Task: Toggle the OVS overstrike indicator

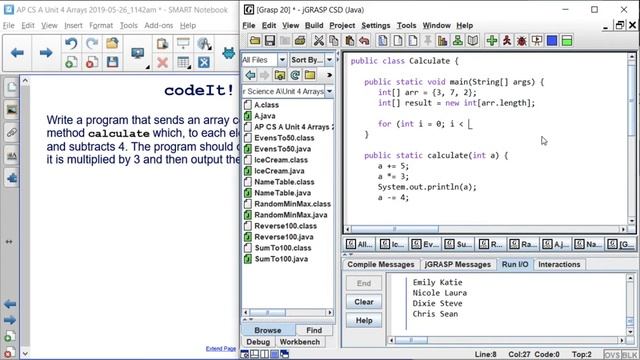Action: point(611,355)
